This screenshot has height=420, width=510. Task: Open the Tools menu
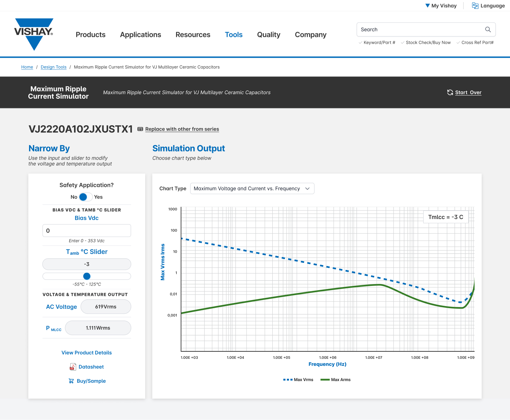(234, 35)
